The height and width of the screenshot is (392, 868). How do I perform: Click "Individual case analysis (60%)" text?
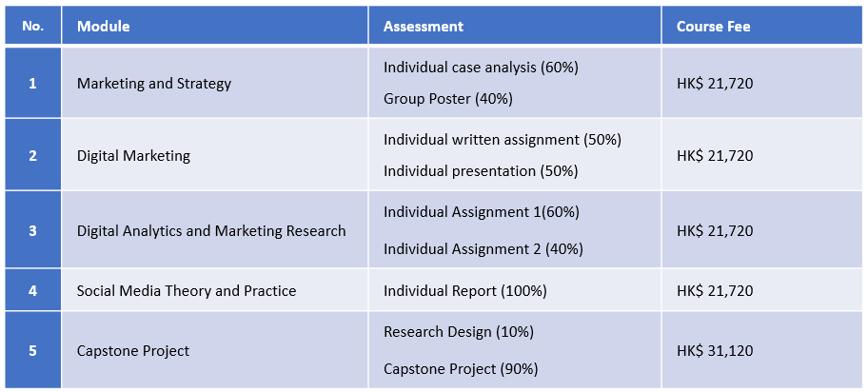click(x=481, y=68)
